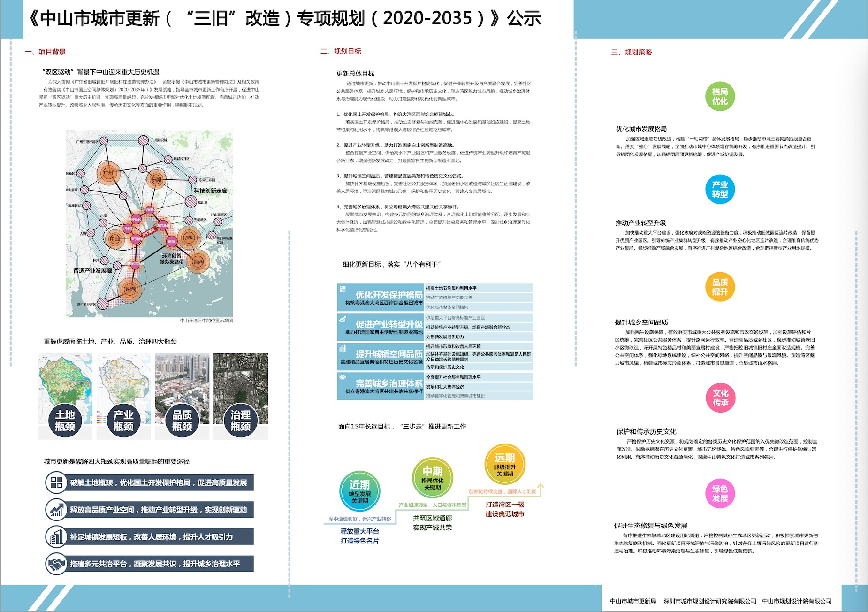
Task: Click the 香港 node on the map
Action: pos(198,262)
